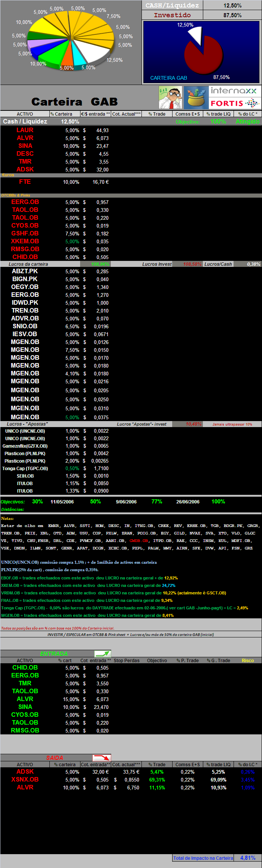
Task: Select the Tonga Cap (TGPC.OB) row label
Action: (25, 468)
